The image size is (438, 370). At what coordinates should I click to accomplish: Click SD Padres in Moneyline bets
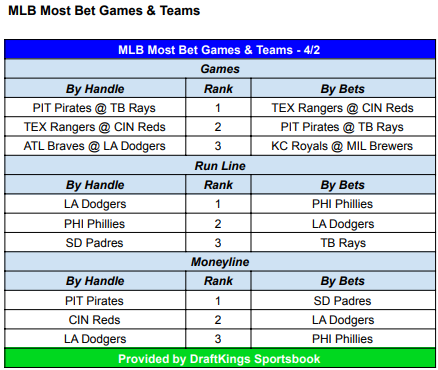(x=343, y=301)
